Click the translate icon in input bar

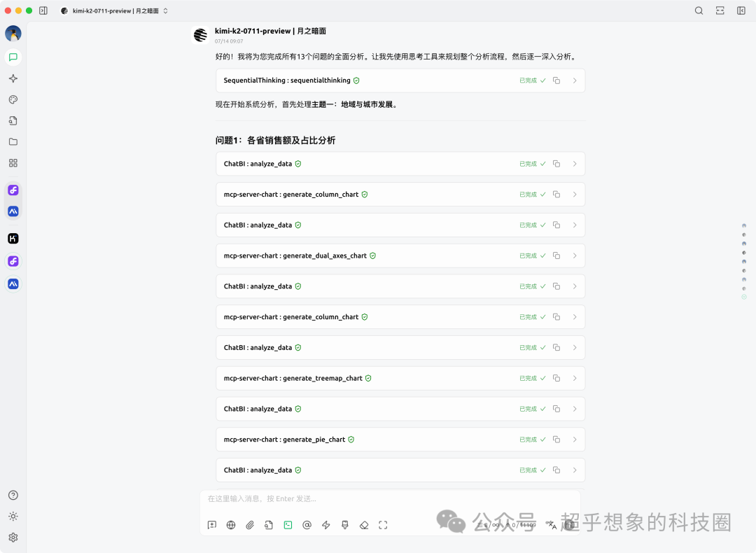pos(552,525)
